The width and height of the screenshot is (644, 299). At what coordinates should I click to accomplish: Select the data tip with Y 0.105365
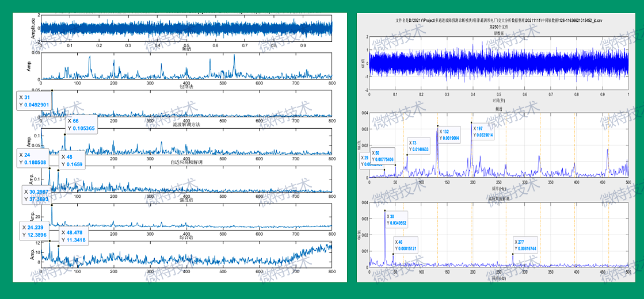81,125
